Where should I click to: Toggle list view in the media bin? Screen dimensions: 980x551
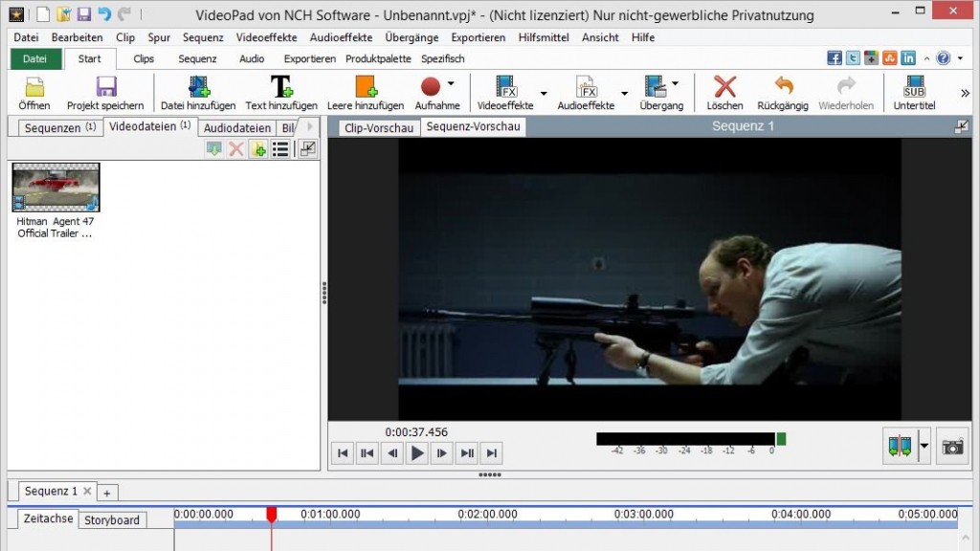pyautogui.click(x=280, y=148)
